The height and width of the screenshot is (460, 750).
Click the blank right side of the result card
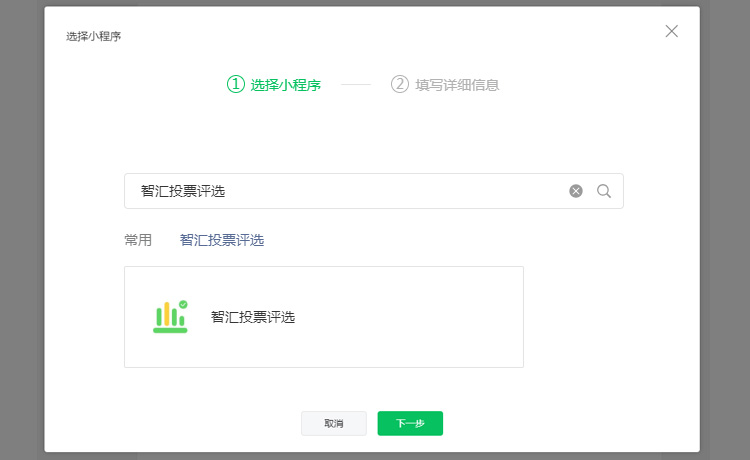[x=450, y=317]
